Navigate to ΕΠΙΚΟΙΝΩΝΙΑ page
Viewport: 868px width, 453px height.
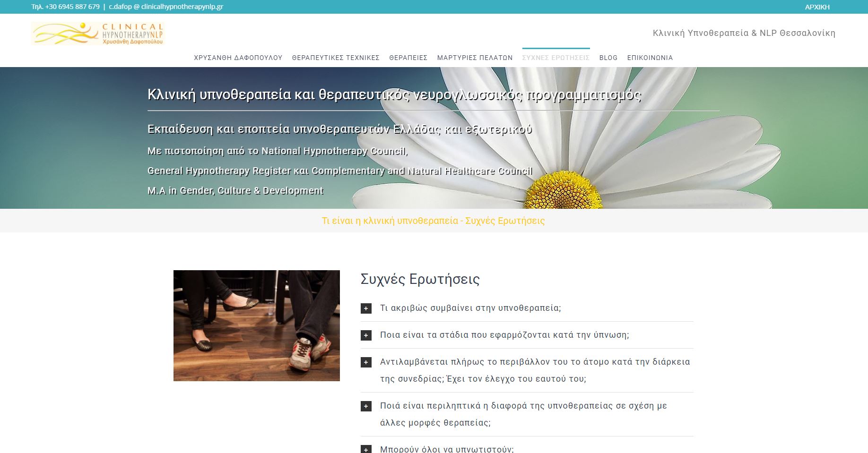(650, 58)
